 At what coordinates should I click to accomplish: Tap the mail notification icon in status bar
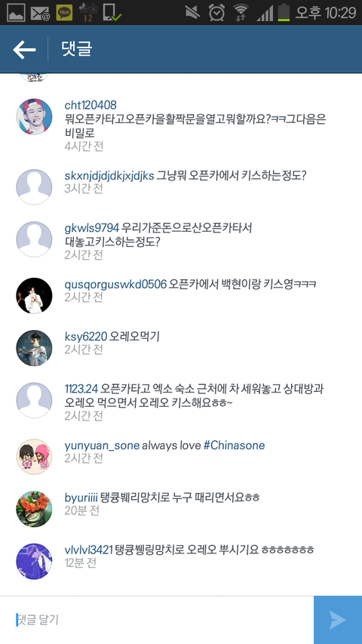click(x=40, y=13)
